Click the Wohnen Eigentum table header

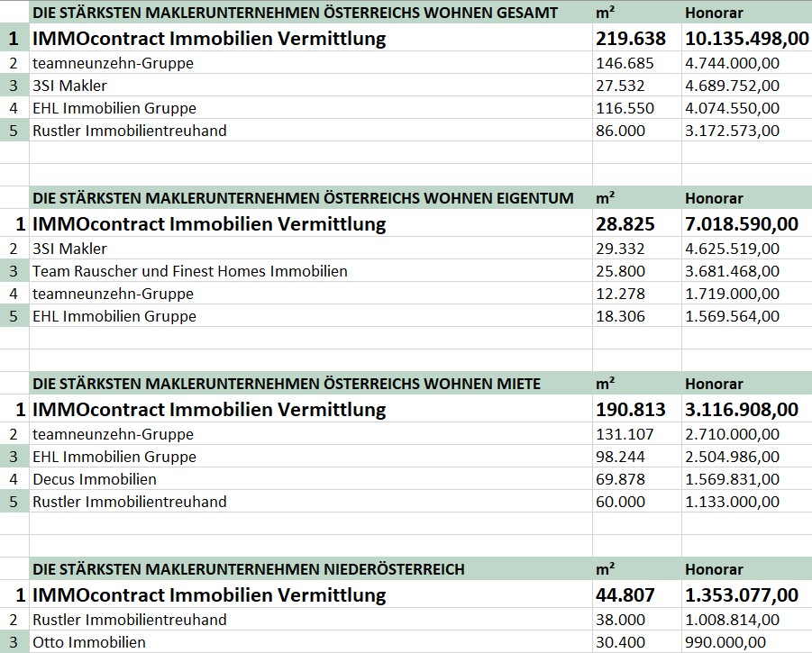[311, 197]
